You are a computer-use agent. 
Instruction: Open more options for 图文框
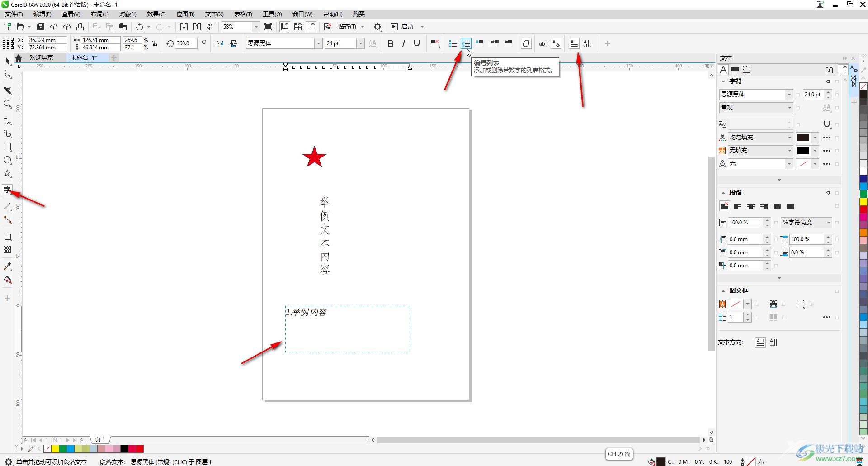tap(827, 318)
